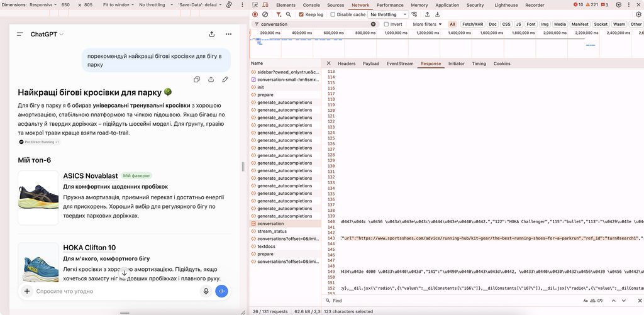Image resolution: width=644 pixels, height=315 pixels.
Task: Toggle regular expression in Find bar
Action: pos(599,301)
